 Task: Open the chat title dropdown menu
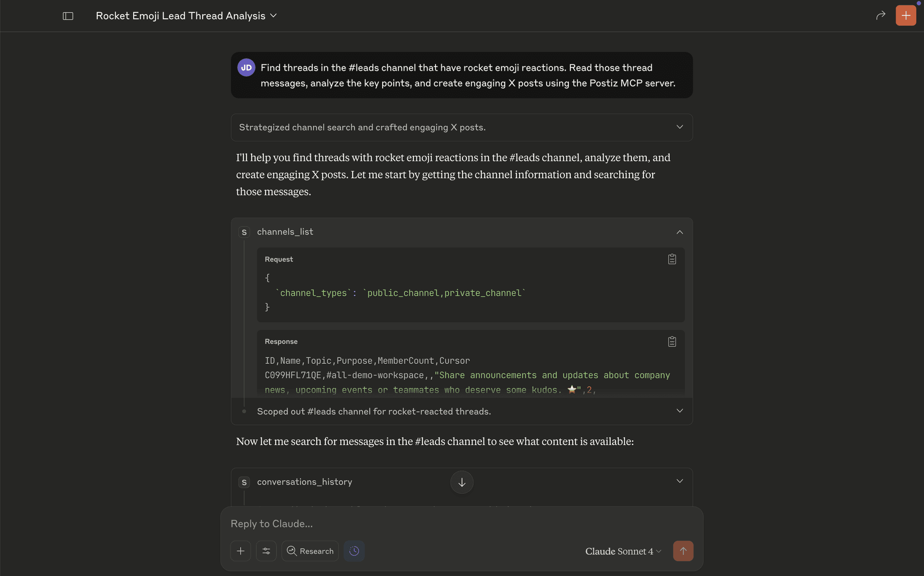[x=273, y=16]
